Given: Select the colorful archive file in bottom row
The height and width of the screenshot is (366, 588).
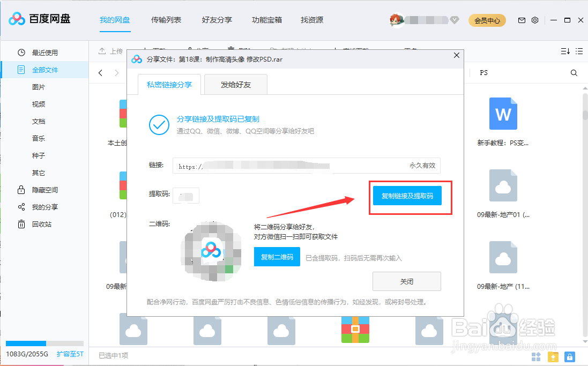Looking at the screenshot, I should pos(355,330).
